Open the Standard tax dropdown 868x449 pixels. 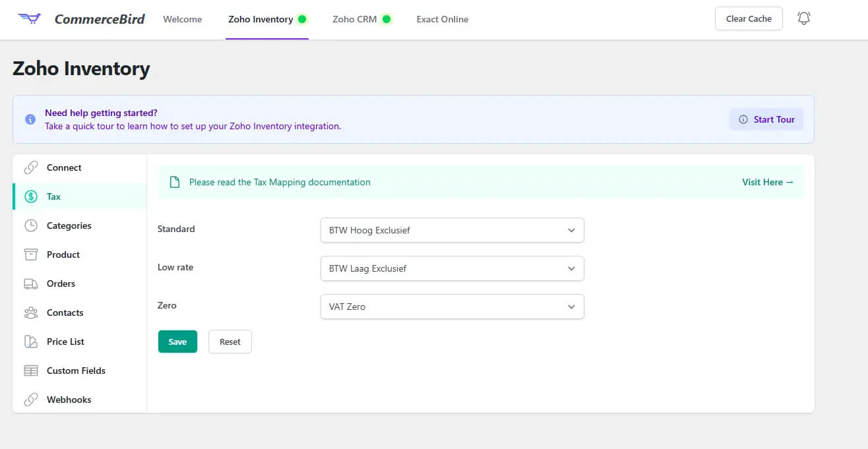[x=451, y=230]
